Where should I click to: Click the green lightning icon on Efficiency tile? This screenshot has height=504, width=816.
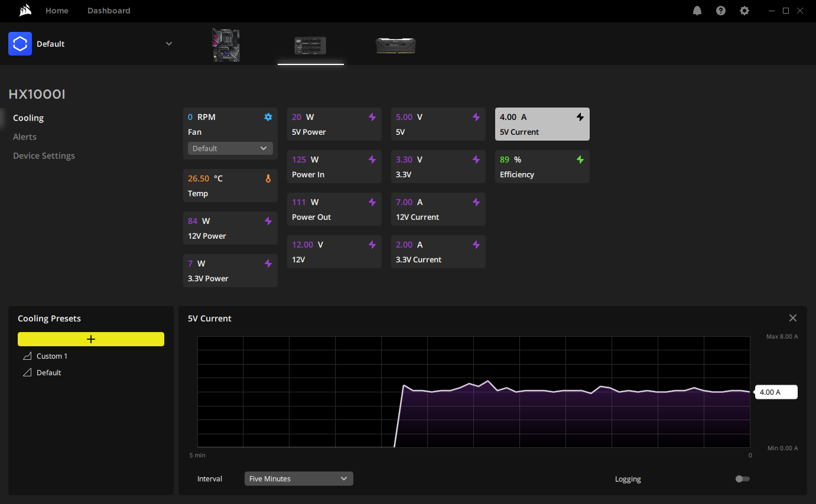pos(580,160)
